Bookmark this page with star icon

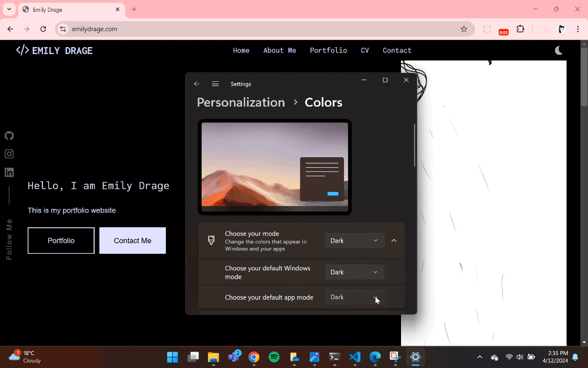464,29
